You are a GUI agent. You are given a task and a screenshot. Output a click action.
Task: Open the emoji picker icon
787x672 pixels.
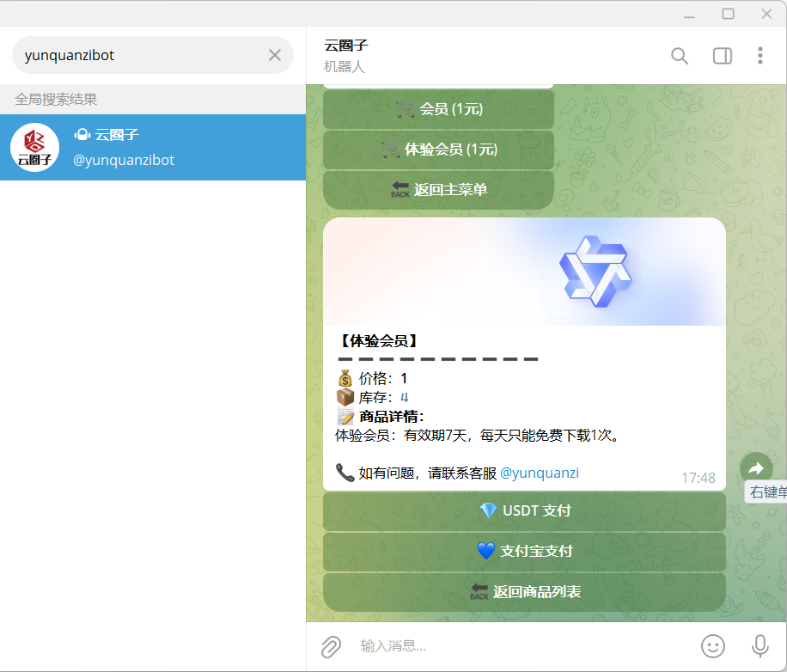coord(712,646)
